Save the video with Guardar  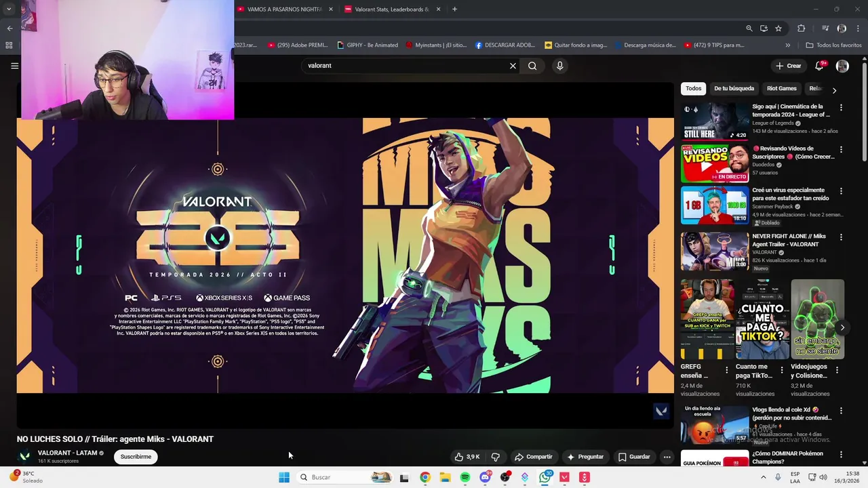634,457
